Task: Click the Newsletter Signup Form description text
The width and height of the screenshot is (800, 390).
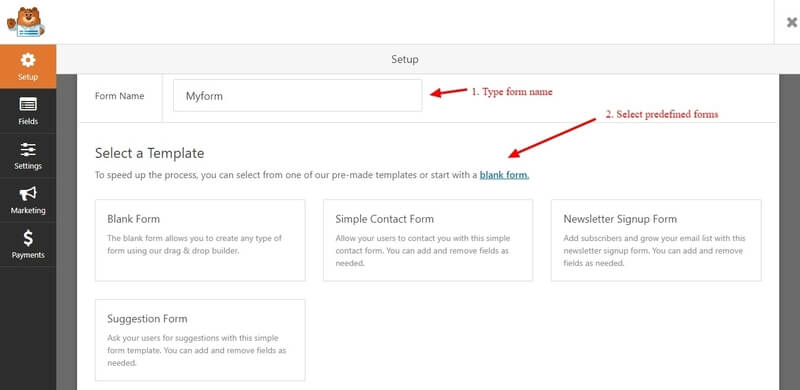Action: coord(655,251)
